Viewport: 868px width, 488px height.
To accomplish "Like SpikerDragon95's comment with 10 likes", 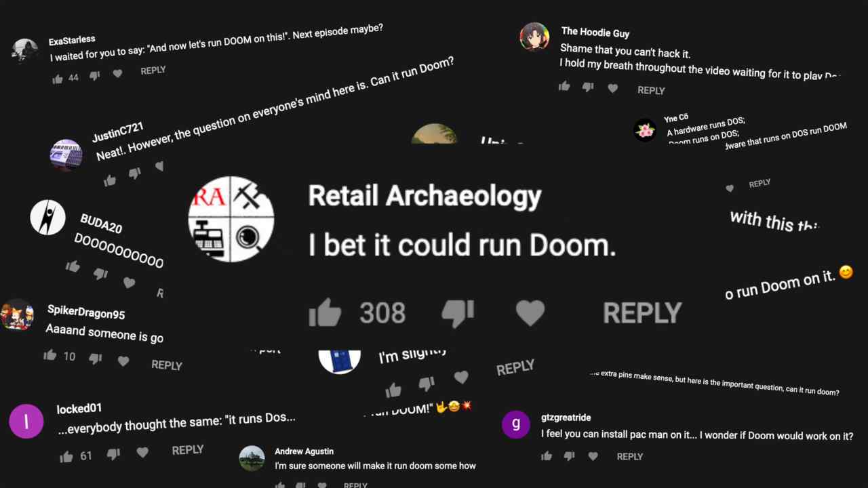I will click(50, 354).
